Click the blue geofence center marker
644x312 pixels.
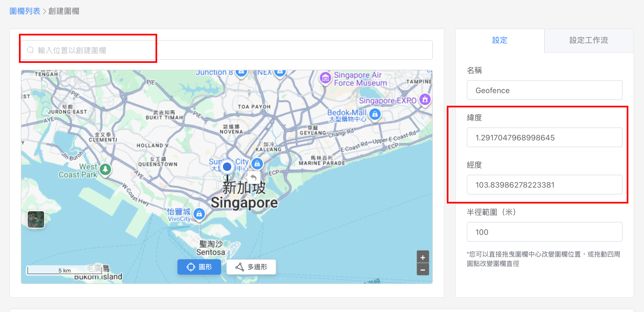pyautogui.click(x=227, y=166)
